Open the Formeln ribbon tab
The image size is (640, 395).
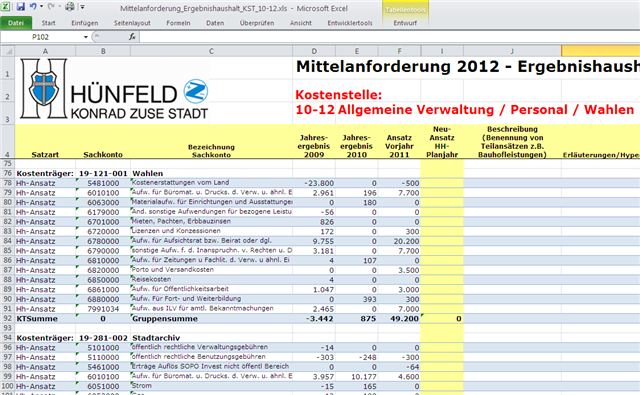point(178,23)
